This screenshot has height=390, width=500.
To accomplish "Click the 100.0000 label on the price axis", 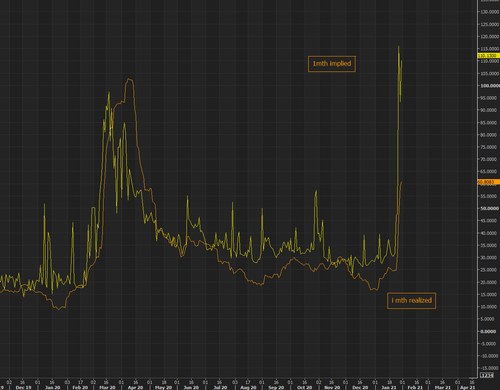I will click(490, 86).
